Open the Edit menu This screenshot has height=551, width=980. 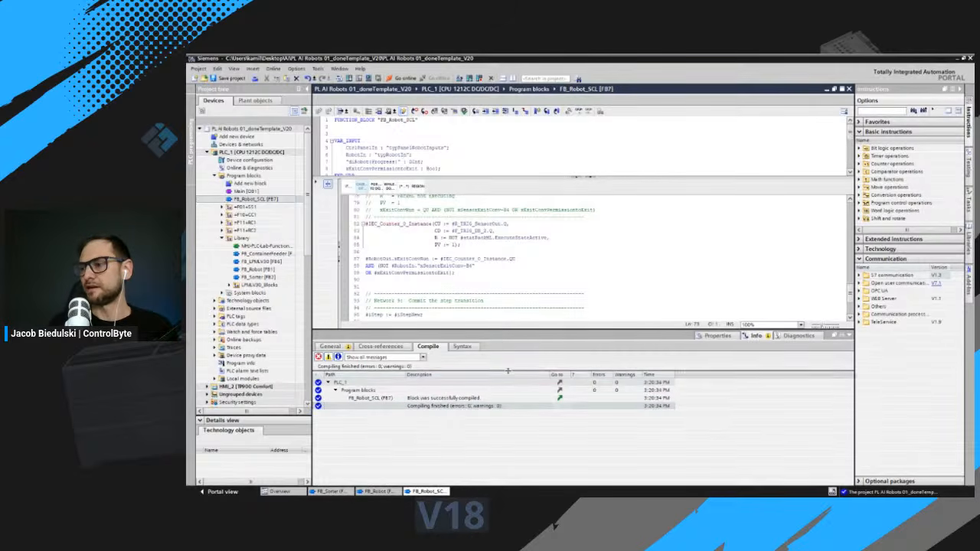(217, 69)
